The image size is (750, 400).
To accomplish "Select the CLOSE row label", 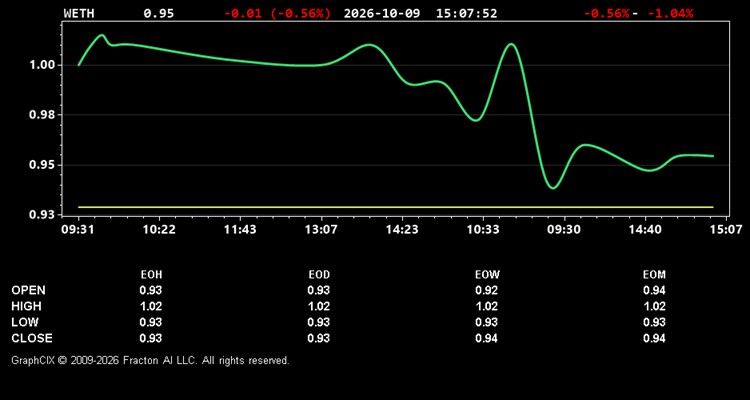I will click(x=32, y=338).
